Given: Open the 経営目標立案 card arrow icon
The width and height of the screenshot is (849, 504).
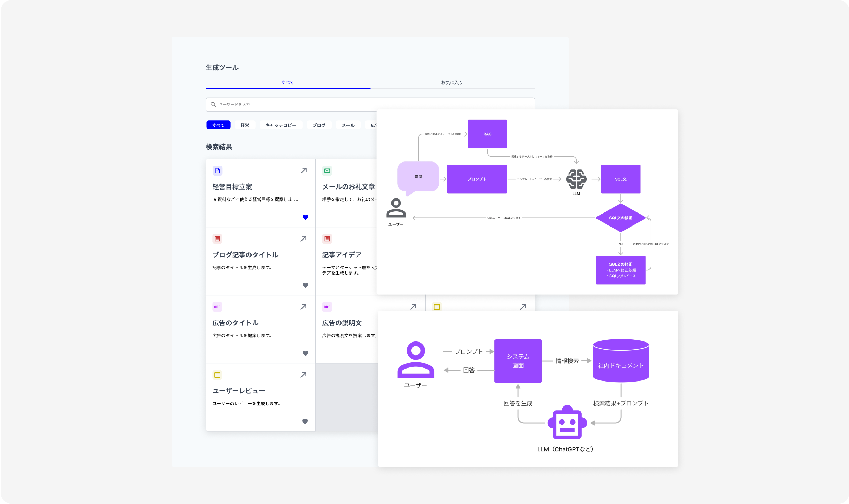Looking at the screenshot, I should 304,170.
